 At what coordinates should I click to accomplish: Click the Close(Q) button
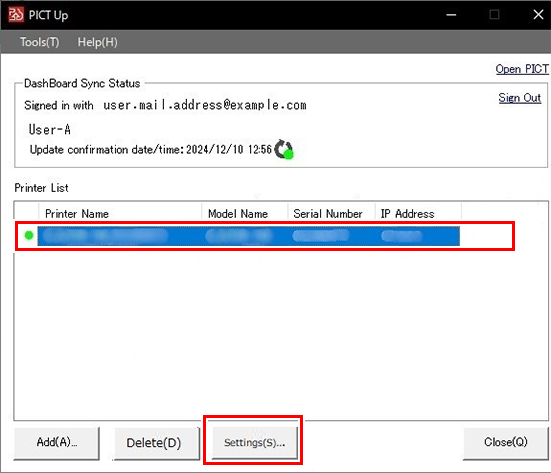[506, 442]
